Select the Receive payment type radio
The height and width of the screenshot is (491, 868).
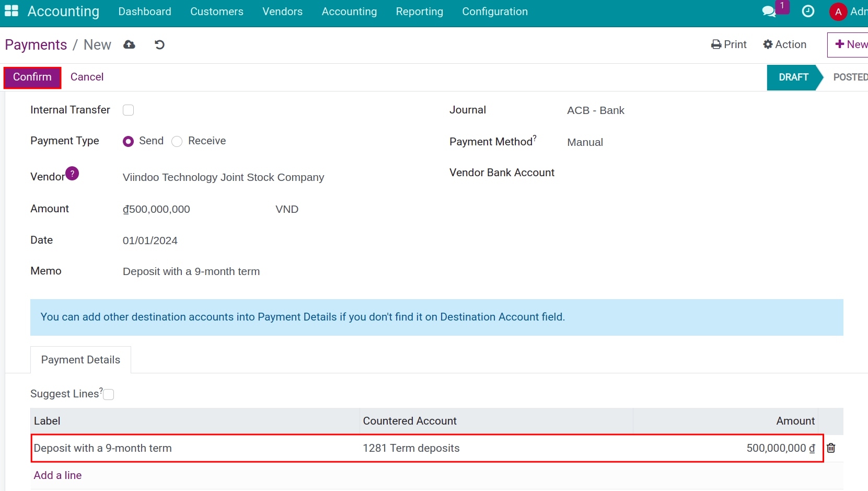point(177,142)
